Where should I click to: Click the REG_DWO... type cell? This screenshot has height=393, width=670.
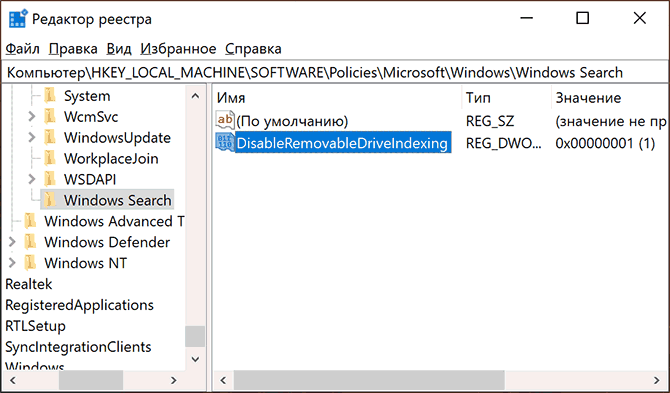503,143
